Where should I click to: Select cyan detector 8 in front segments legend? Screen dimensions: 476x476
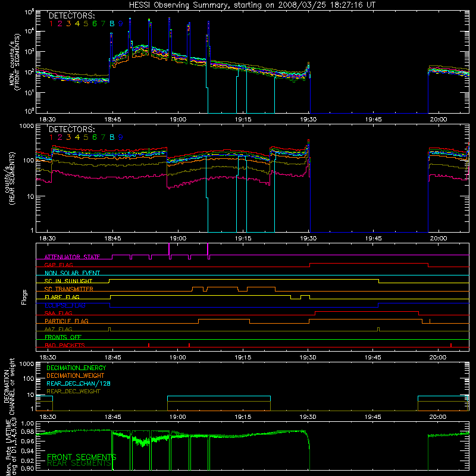tap(112, 24)
